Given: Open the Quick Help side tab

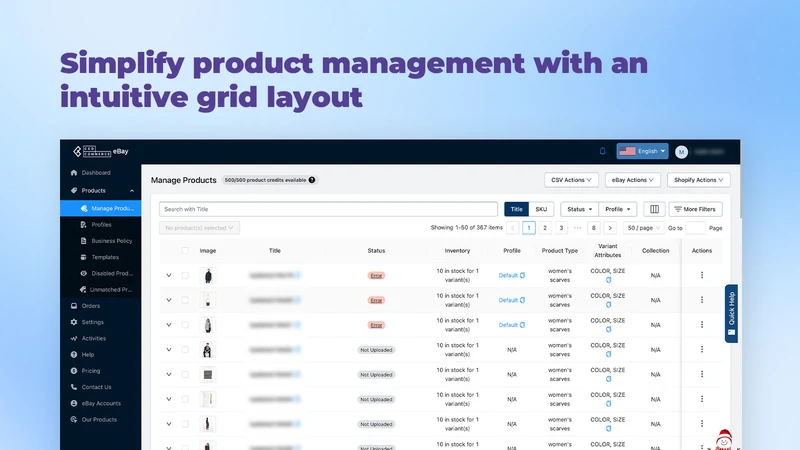Looking at the screenshot, I should tap(731, 313).
